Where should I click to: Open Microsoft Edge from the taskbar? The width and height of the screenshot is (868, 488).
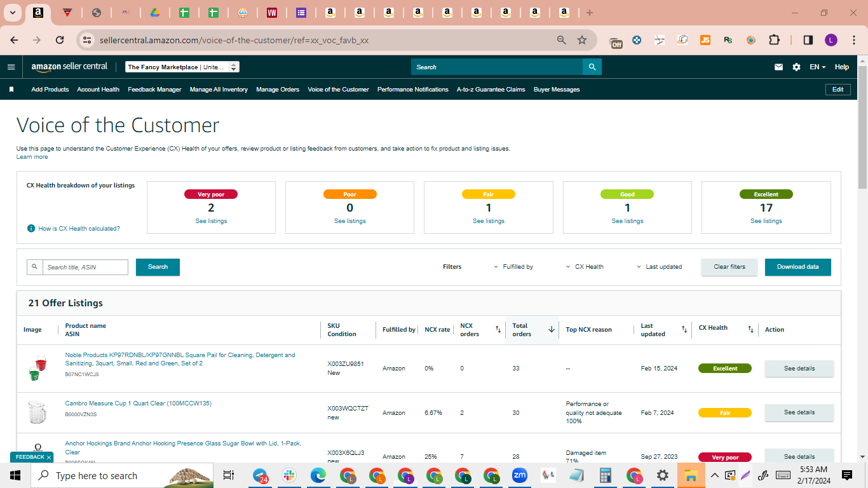click(318, 475)
